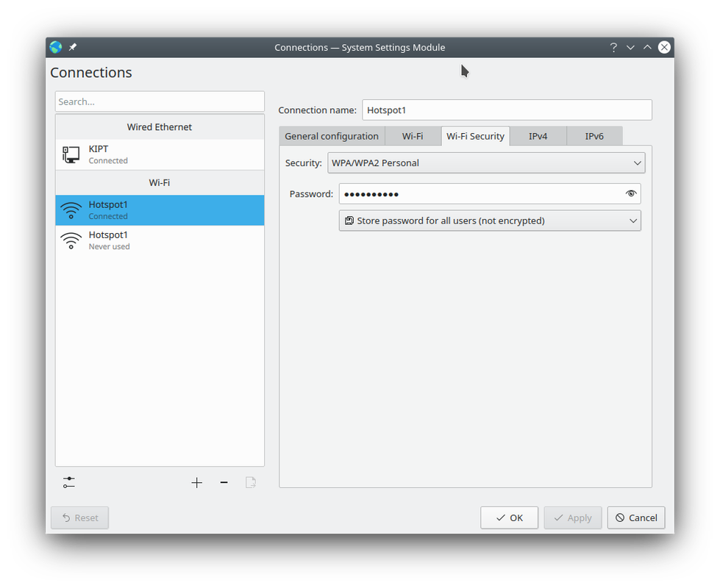Click the Search connections field
The height and width of the screenshot is (588, 720).
coord(160,101)
